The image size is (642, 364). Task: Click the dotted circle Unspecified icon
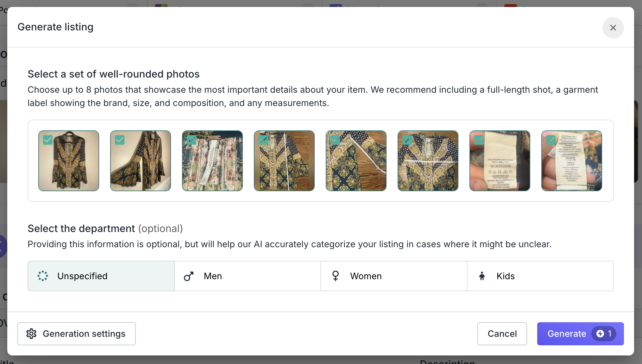pos(43,276)
